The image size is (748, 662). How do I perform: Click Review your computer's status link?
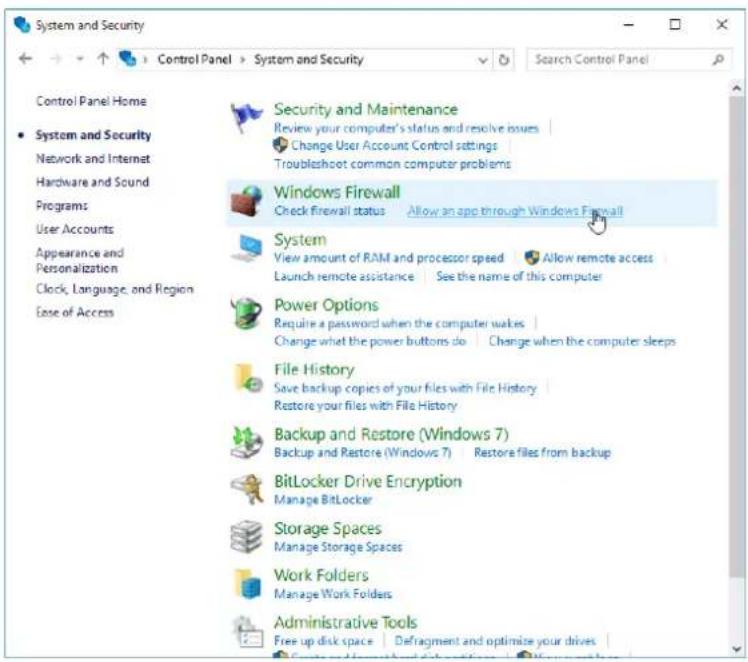pos(406,128)
